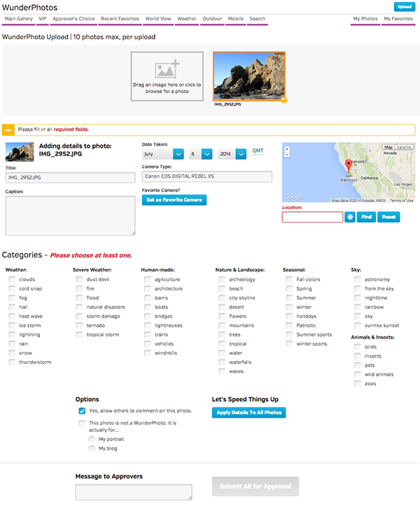Click the Title input field
420x508 pixels.
tap(70, 178)
